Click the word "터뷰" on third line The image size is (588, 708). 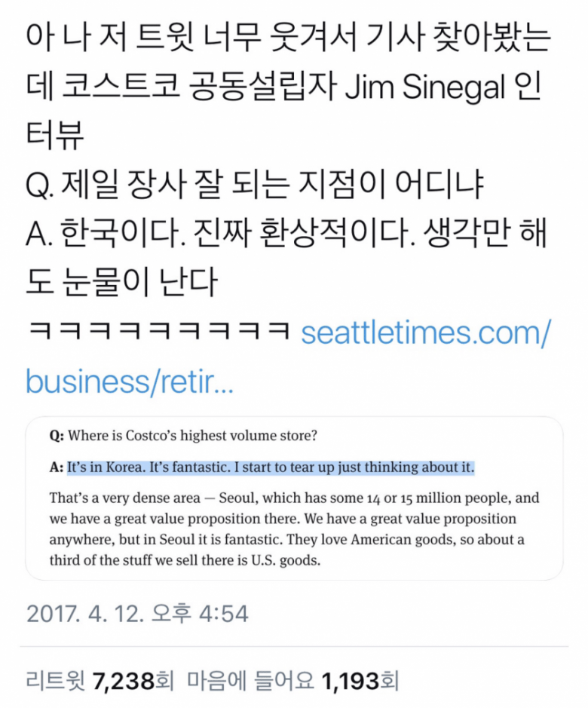[54, 135]
